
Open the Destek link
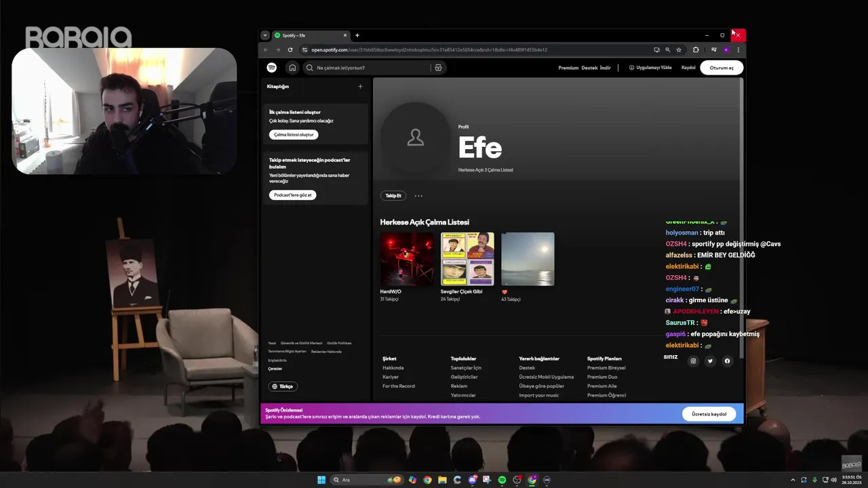(x=589, y=68)
